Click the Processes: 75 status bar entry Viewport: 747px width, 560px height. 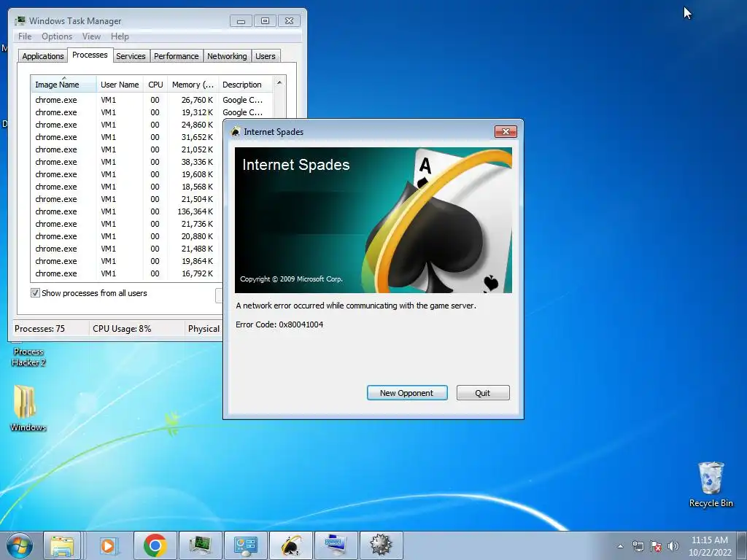point(39,329)
